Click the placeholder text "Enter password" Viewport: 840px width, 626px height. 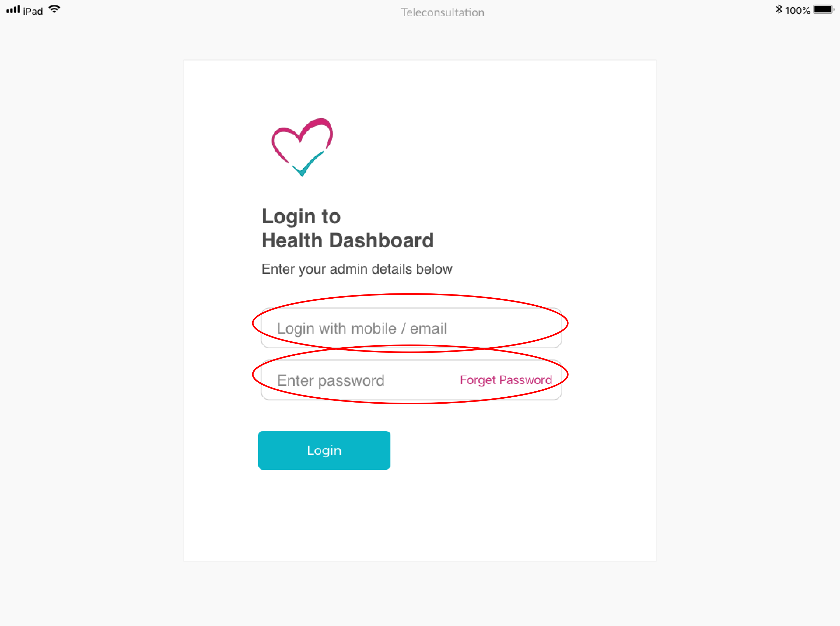tap(330, 381)
